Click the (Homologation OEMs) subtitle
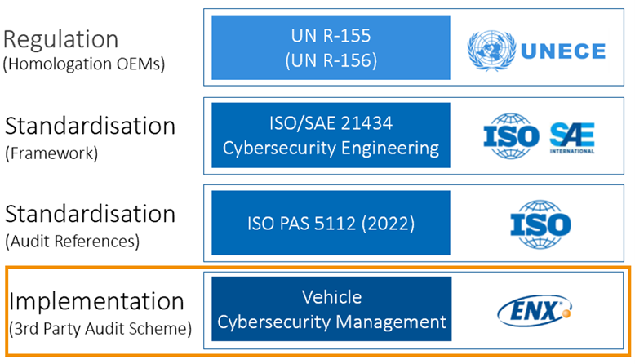 [x=84, y=64]
